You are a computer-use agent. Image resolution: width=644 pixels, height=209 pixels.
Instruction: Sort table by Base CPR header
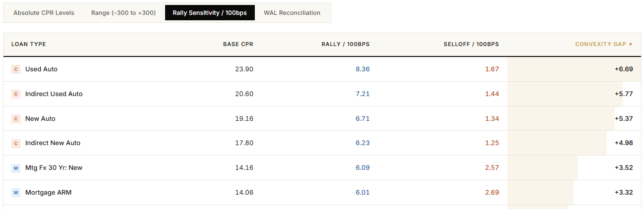[x=238, y=45]
